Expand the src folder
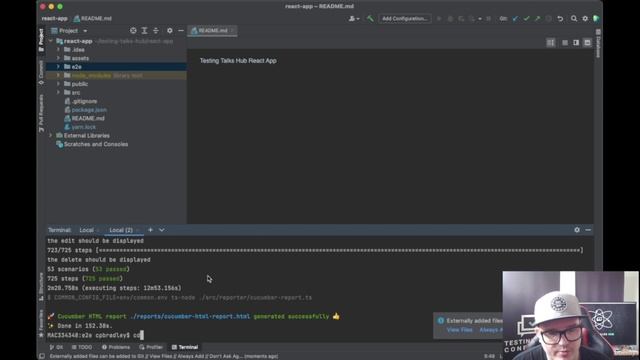 [x=58, y=93]
